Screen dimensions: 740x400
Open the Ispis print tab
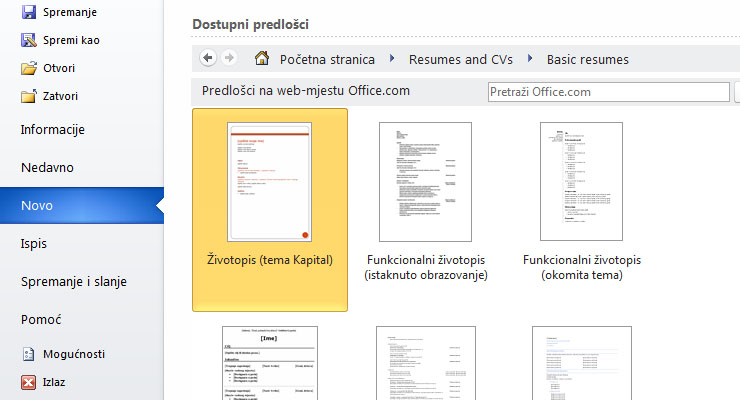coord(34,243)
